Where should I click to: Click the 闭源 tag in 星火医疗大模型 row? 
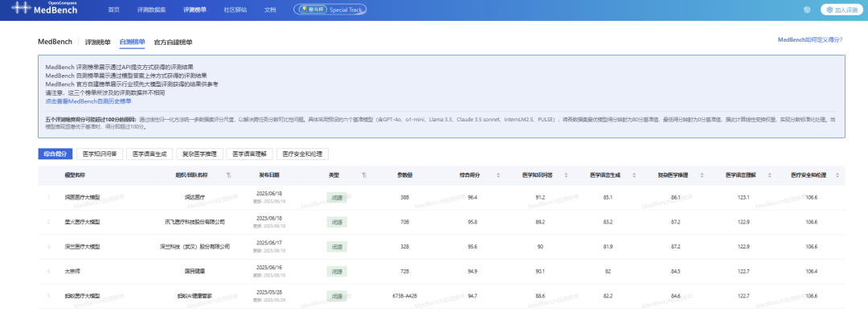tap(337, 222)
